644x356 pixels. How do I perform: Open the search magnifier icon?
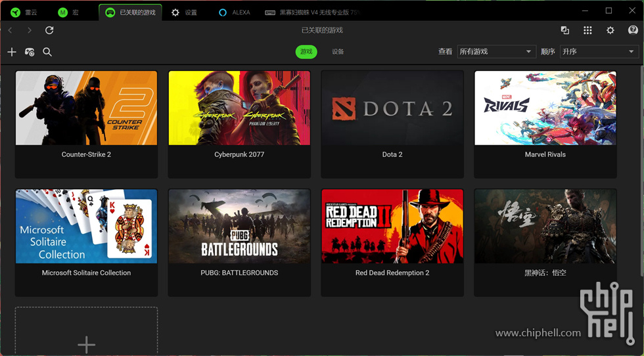click(x=47, y=52)
